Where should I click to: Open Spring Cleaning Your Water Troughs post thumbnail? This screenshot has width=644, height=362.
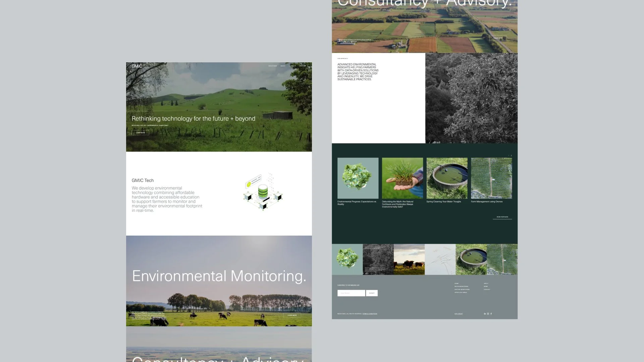[447, 178]
